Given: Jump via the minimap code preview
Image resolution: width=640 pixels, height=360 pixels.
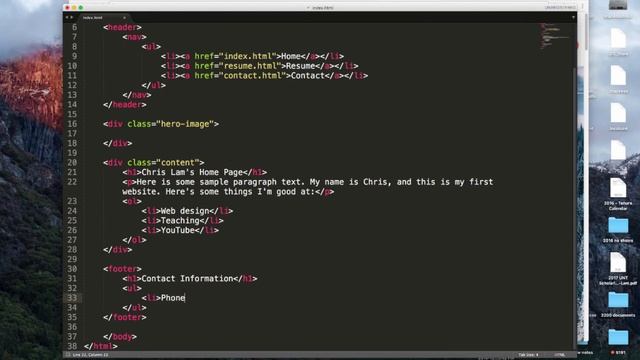Looking at the screenshot, I should 554,37.
